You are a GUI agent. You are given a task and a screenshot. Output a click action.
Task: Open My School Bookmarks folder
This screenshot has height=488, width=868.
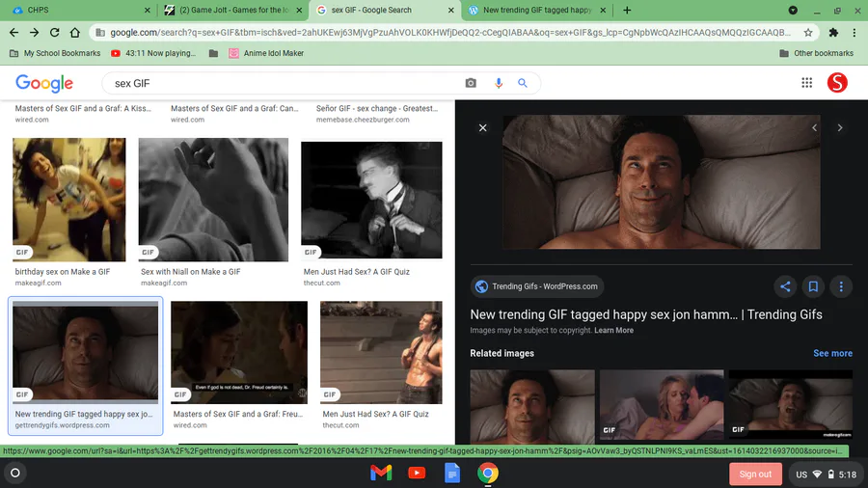[55, 53]
